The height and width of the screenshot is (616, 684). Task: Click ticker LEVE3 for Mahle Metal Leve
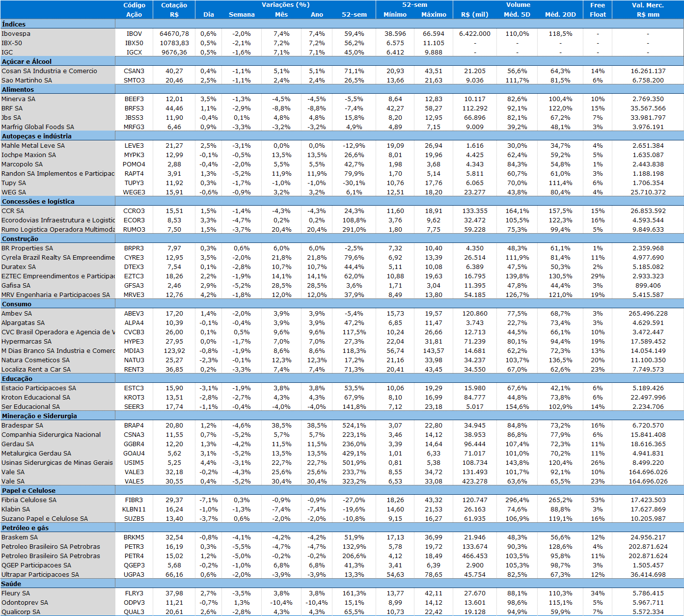(134, 146)
